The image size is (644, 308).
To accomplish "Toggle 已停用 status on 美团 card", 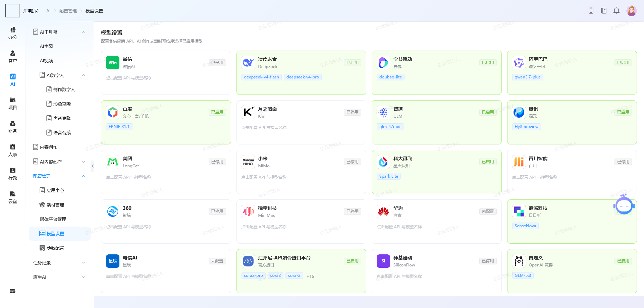I will pos(217,162).
